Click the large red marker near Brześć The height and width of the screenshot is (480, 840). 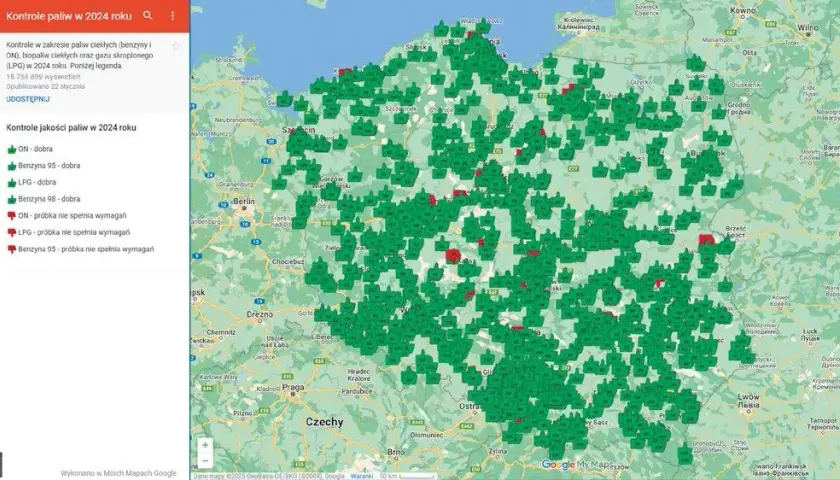click(707, 239)
